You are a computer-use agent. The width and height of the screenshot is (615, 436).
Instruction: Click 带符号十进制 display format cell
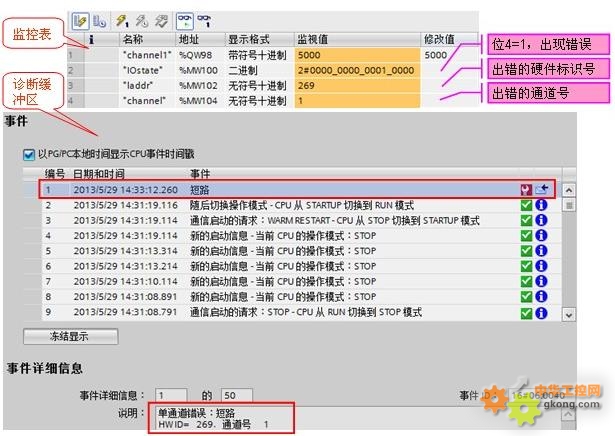[x=260, y=55]
